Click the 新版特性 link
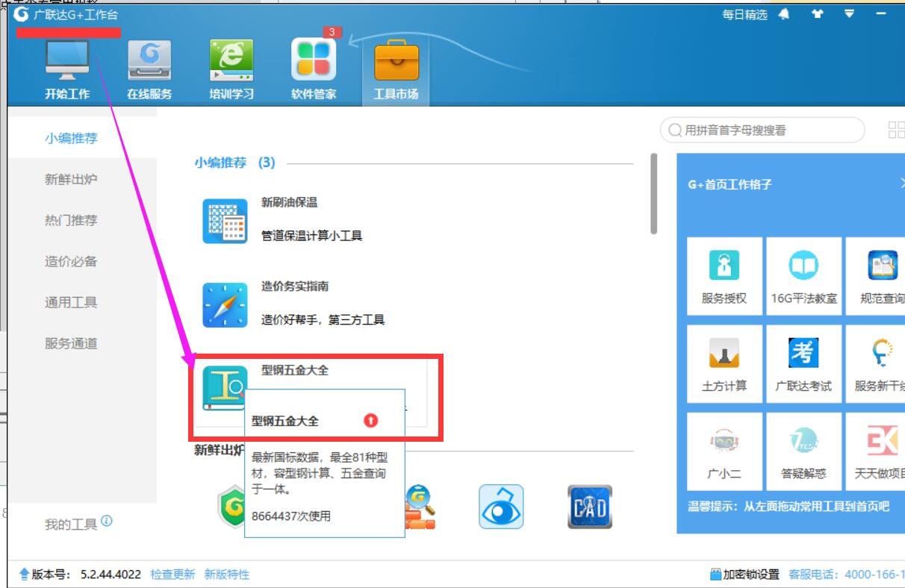Screen dimensions: 905x588 (227, 575)
